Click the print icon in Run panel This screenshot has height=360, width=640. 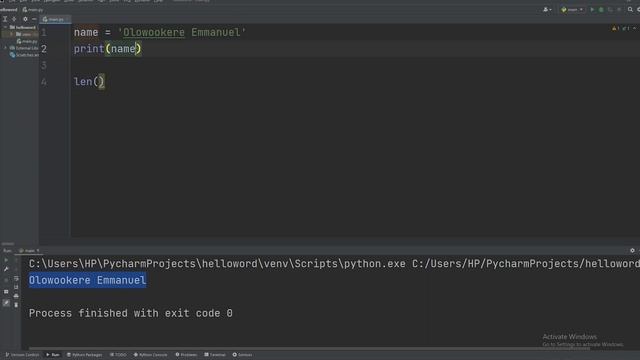coord(16,296)
